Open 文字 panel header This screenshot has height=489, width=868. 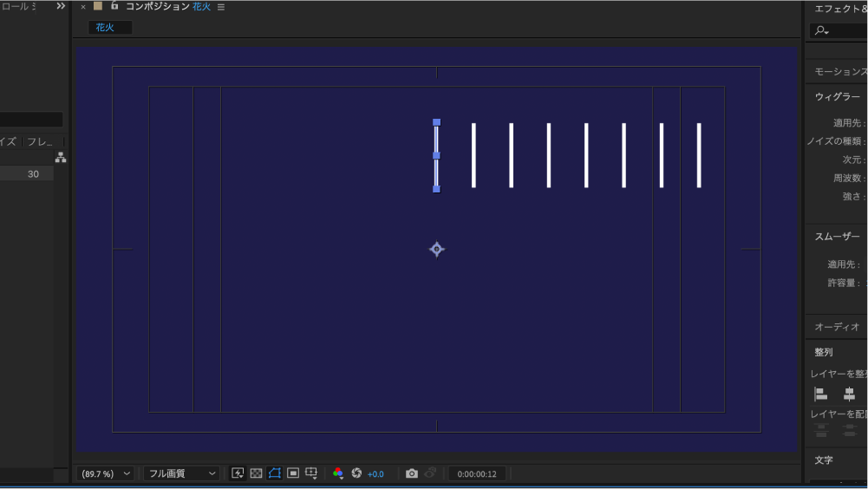coord(824,460)
